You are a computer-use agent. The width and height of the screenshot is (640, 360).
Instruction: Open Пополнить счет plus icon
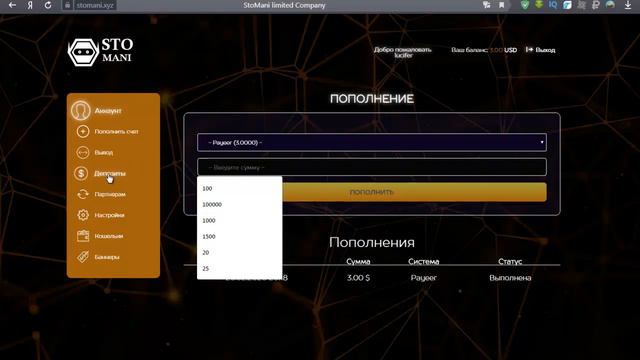pos(82,131)
